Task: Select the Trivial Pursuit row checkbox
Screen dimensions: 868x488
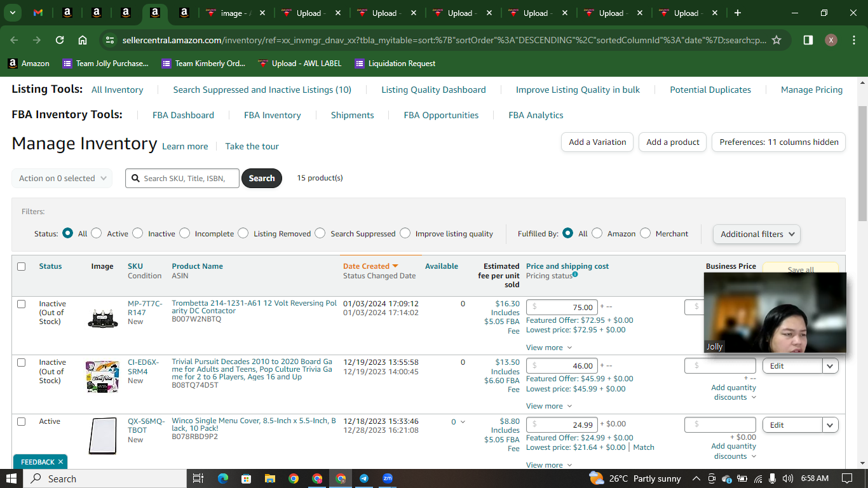Action: point(21,362)
